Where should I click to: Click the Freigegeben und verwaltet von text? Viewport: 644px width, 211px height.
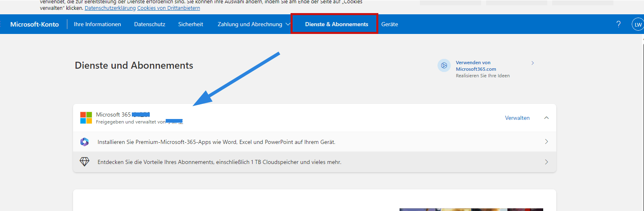131,122
